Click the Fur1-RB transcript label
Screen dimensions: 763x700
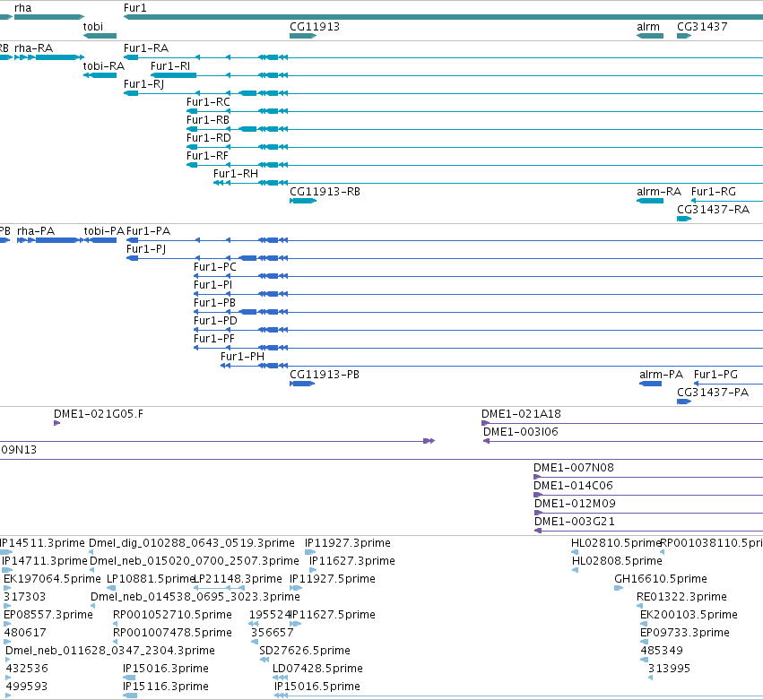coord(208,120)
